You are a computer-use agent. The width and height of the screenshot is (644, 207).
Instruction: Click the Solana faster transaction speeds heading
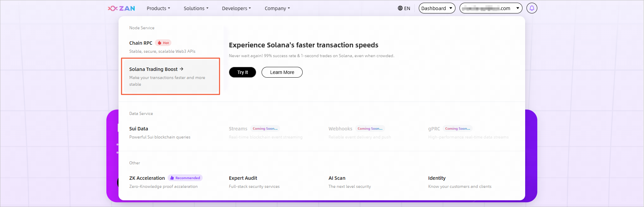304,45
